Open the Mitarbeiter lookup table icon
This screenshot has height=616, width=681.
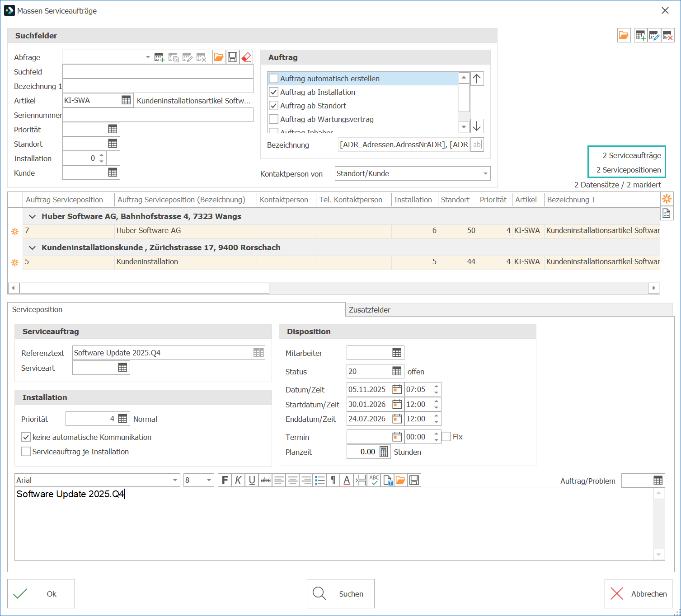click(x=397, y=353)
